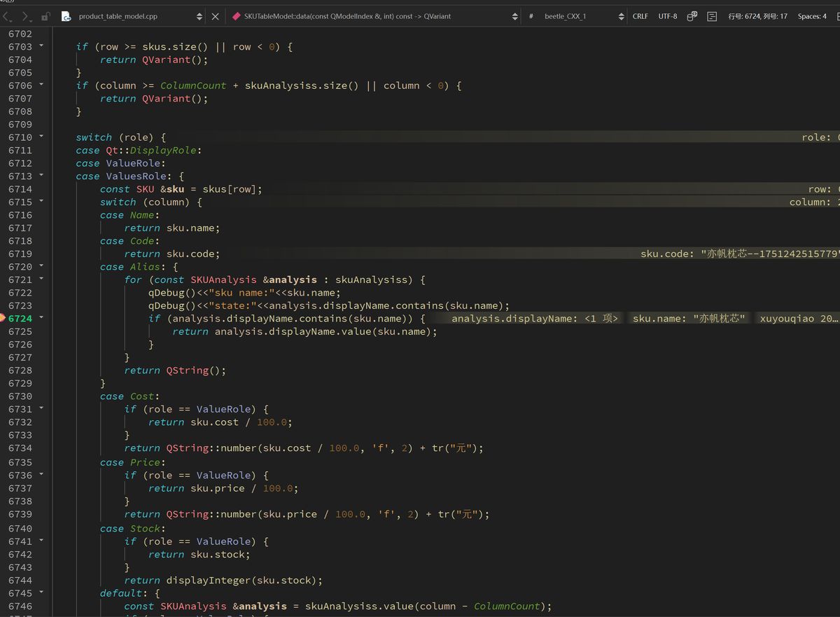Click the code model inspect icon
This screenshot has height=617, width=840.
tap(692, 16)
